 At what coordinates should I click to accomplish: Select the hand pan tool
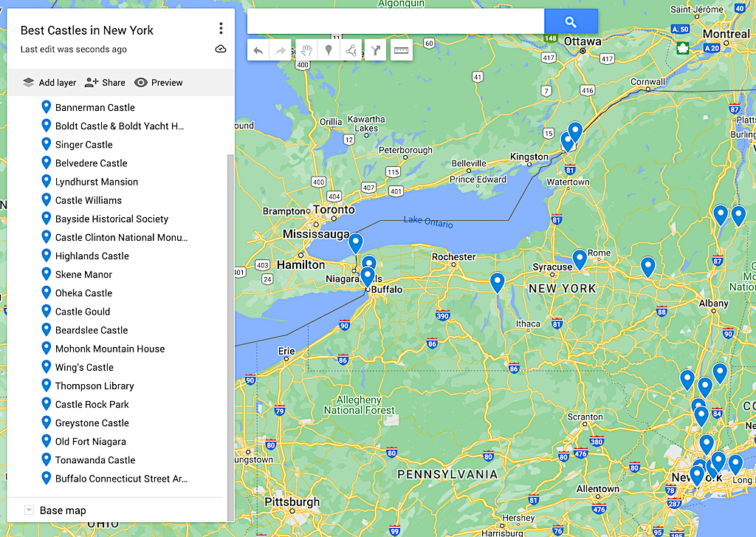[x=306, y=50]
